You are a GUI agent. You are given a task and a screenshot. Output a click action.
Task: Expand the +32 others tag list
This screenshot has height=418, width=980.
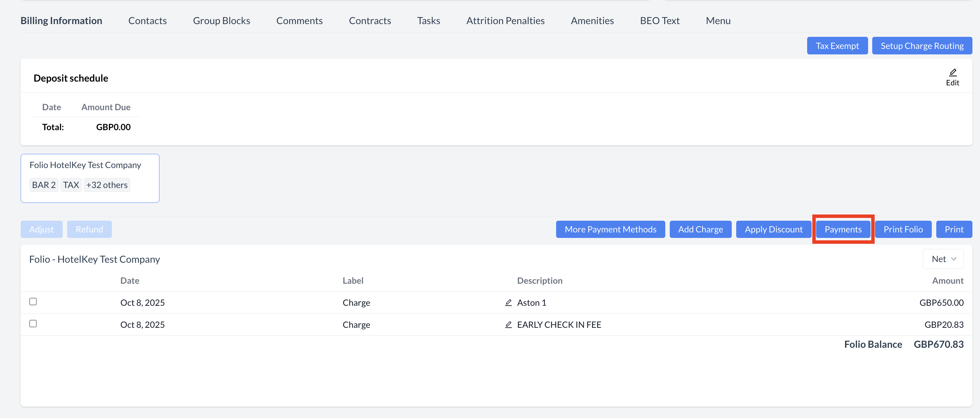click(106, 185)
